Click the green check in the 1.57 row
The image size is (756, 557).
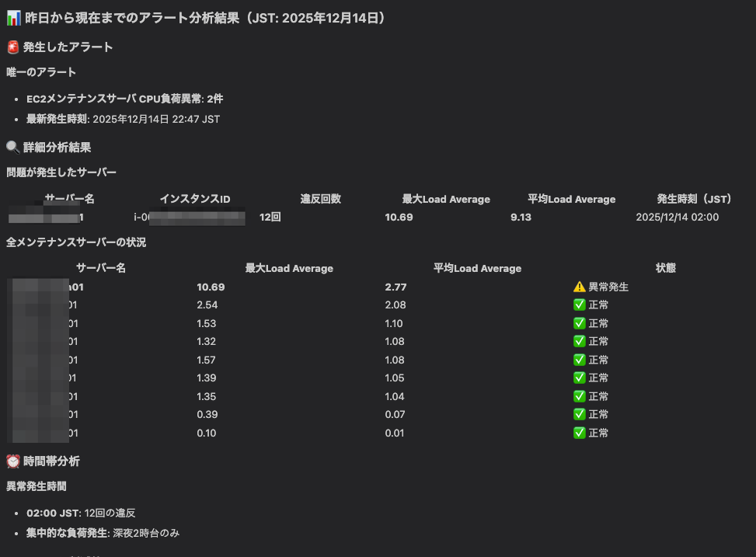(x=579, y=360)
